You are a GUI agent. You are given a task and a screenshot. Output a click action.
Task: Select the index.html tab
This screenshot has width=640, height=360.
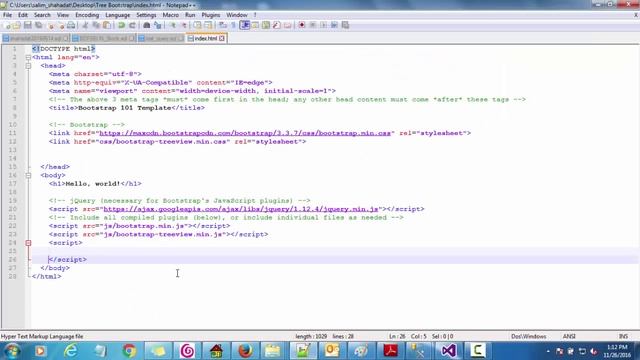click(206, 38)
